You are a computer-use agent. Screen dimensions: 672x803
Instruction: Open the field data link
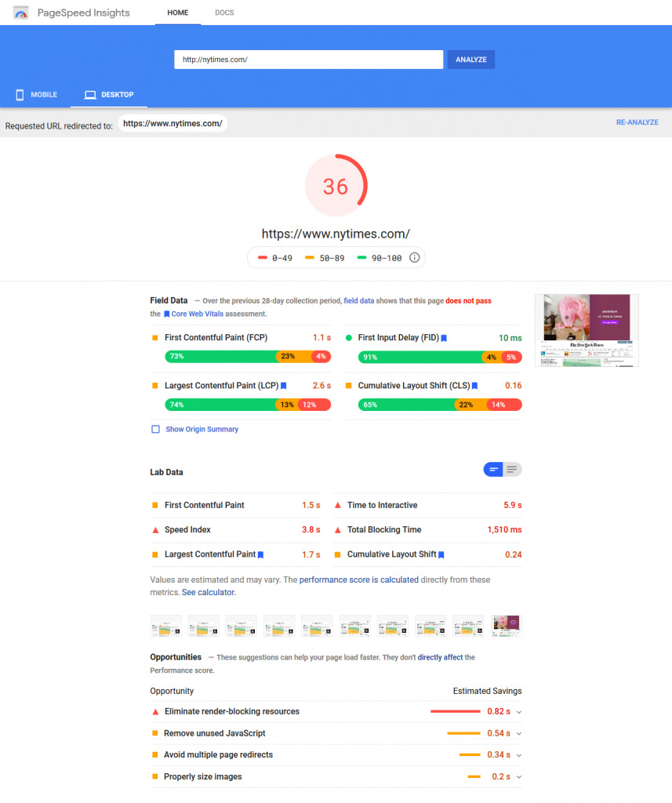[x=358, y=300]
